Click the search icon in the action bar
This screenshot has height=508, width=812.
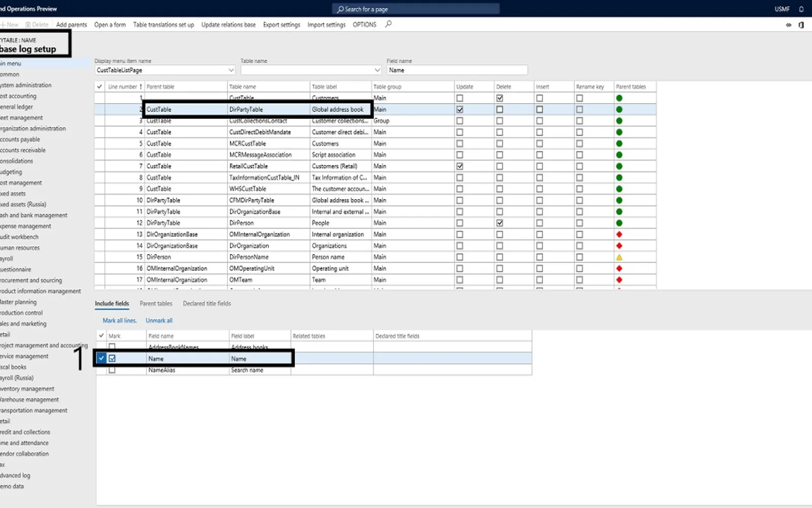pos(388,24)
